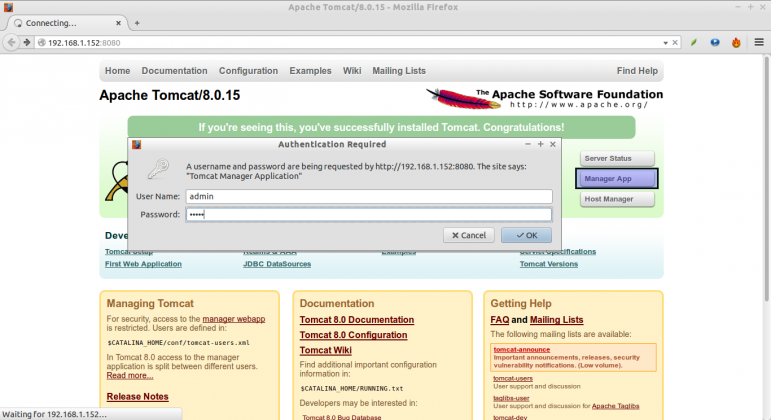This screenshot has width=771, height=420.
Task: Open the Firefox hamburger menu
Action: point(759,43)
